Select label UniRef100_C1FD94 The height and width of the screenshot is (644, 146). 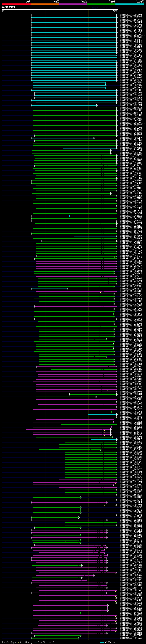tap(131, 151)
